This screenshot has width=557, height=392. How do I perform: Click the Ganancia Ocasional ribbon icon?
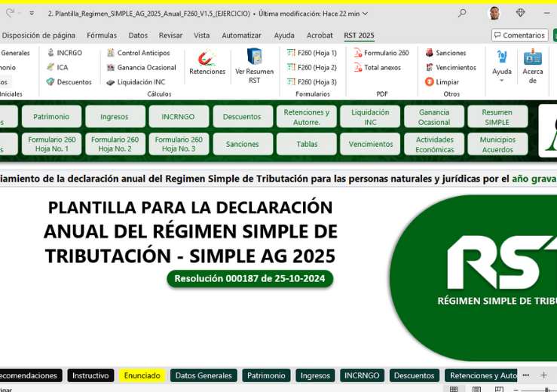(111, 67)
